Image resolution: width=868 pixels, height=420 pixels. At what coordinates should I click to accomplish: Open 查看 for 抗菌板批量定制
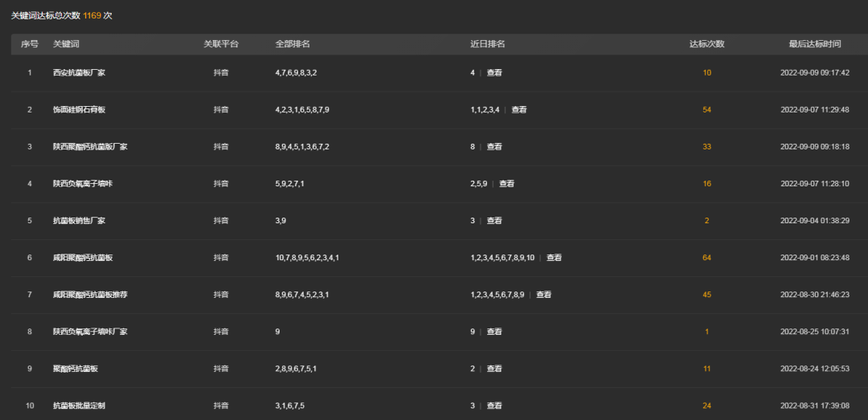(494, 406)
